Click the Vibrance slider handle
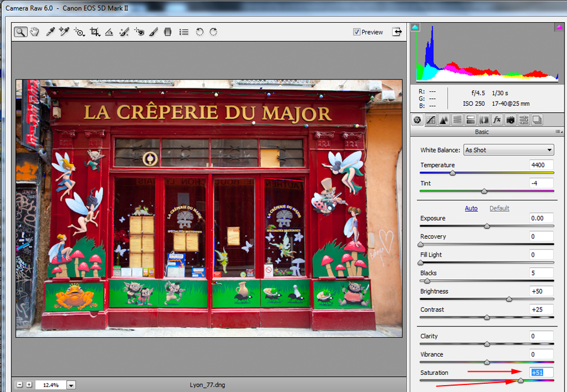 click(x=487, y=362)
